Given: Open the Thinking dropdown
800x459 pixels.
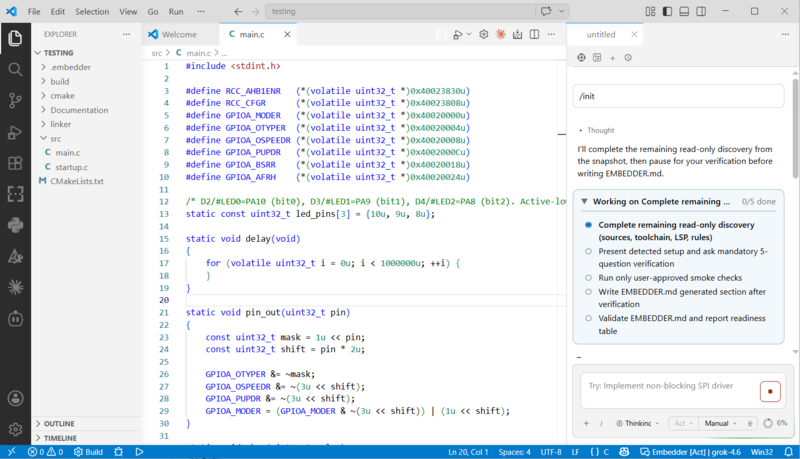Looking at the screenshot, I should [637, 423].
